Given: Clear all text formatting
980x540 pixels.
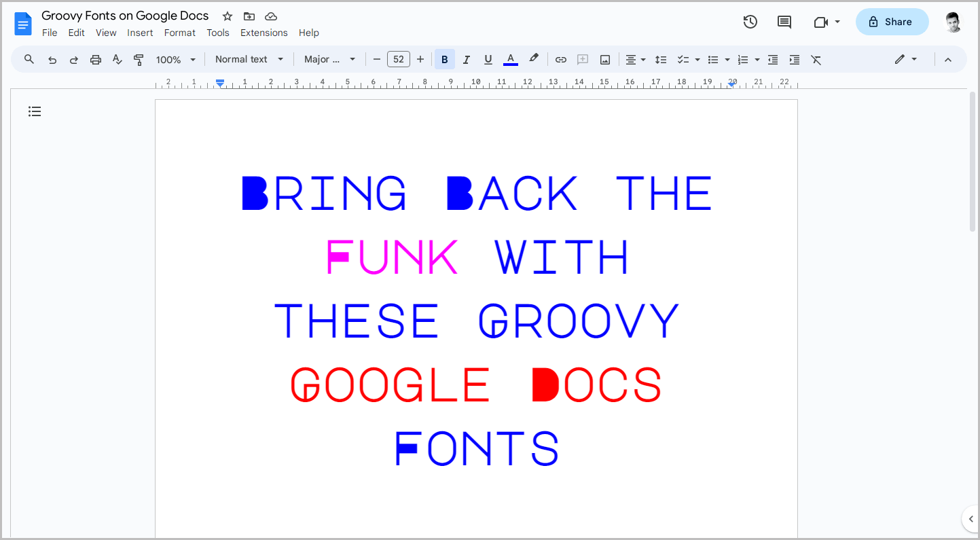Looking at the screenshot, I should [816, 59].
